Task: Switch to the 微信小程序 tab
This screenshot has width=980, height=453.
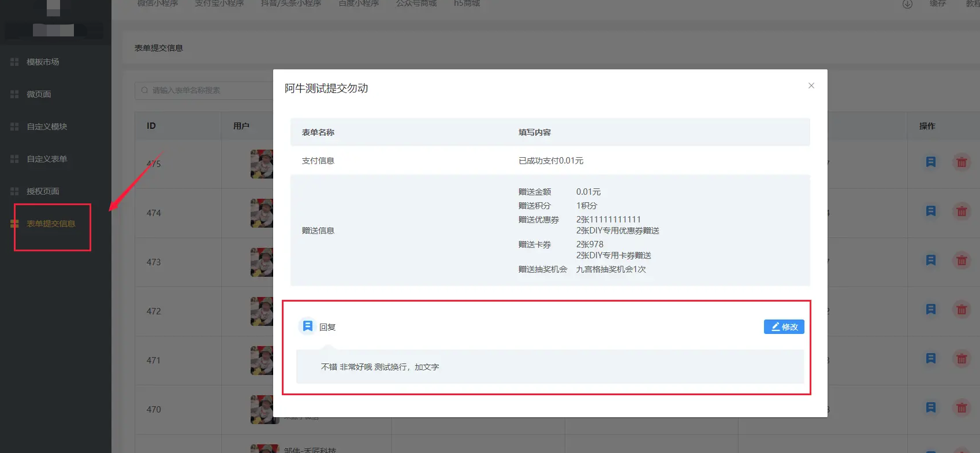Action: coord(158,3)
